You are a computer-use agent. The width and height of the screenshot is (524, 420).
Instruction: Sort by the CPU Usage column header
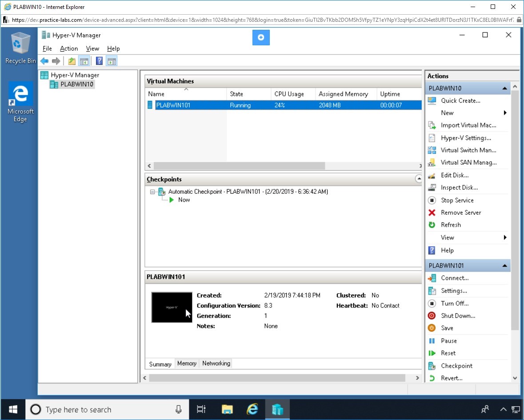pos(293,94)
